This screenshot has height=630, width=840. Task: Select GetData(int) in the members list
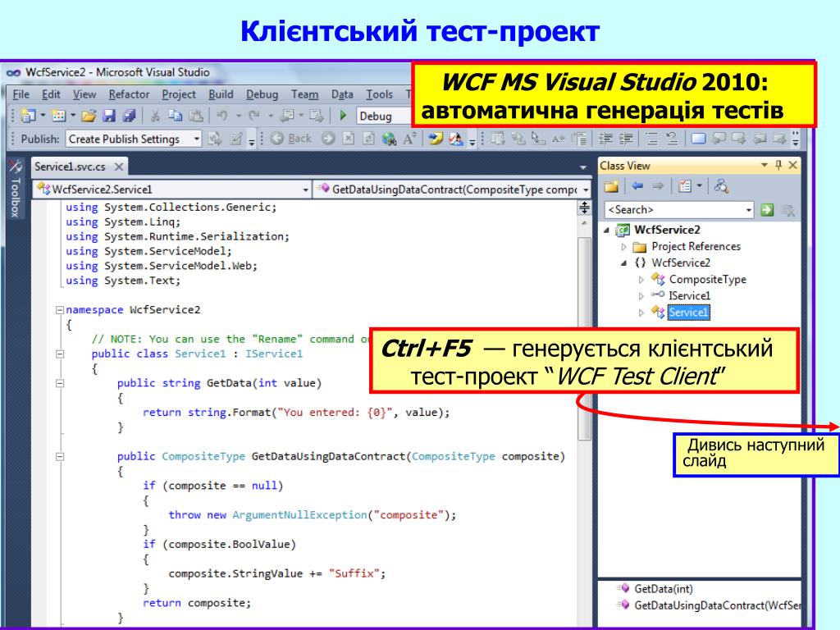[663, 589]
